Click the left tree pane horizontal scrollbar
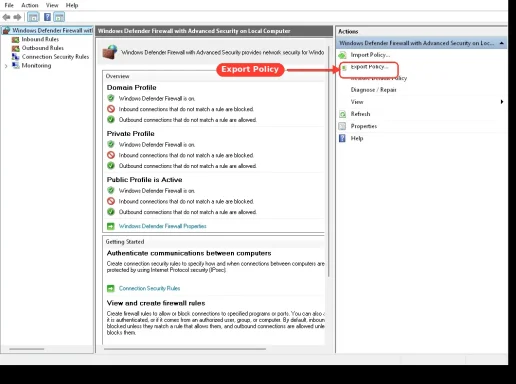Image resolution: width=516 pixels, height=384 pixels. click(x=27, y=349)
